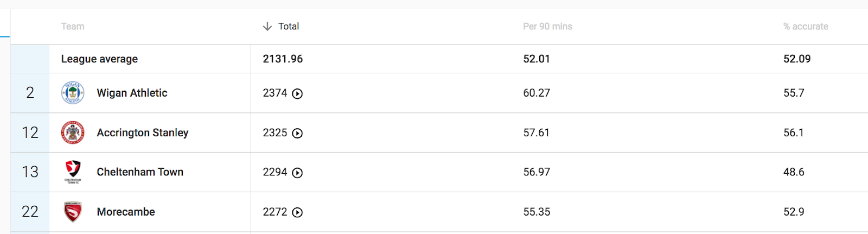This screenshot has height=234, width=868.
Task: Sort table by Per 90 mins header
Action: 547,26
